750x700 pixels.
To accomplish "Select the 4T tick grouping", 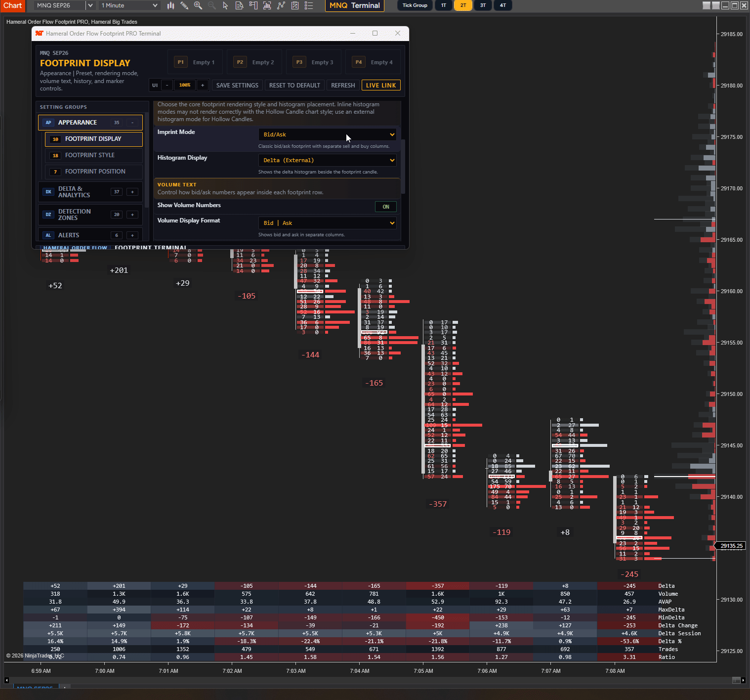I will (503, 5).
